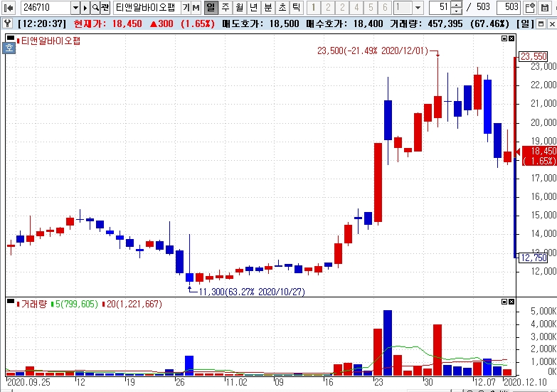Click the 호 button at the chart's left edge
557x392 pixels.
tap(9, 48)
